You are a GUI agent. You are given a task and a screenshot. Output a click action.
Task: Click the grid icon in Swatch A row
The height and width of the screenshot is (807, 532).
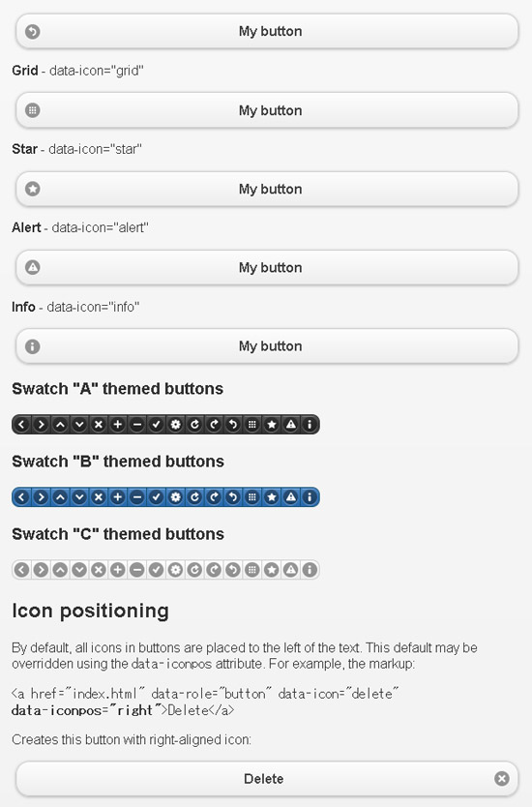(252, 425)
